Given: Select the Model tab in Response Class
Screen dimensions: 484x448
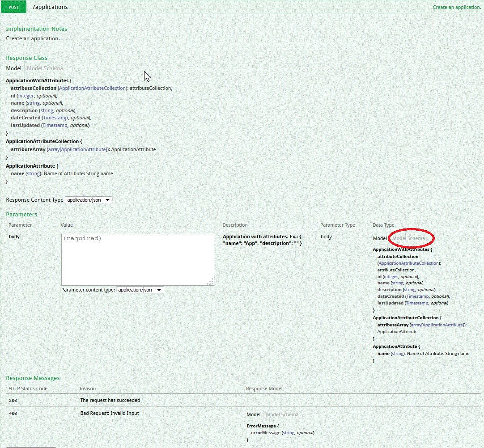Looking at the screenshot, I should (x=13, y=68).
